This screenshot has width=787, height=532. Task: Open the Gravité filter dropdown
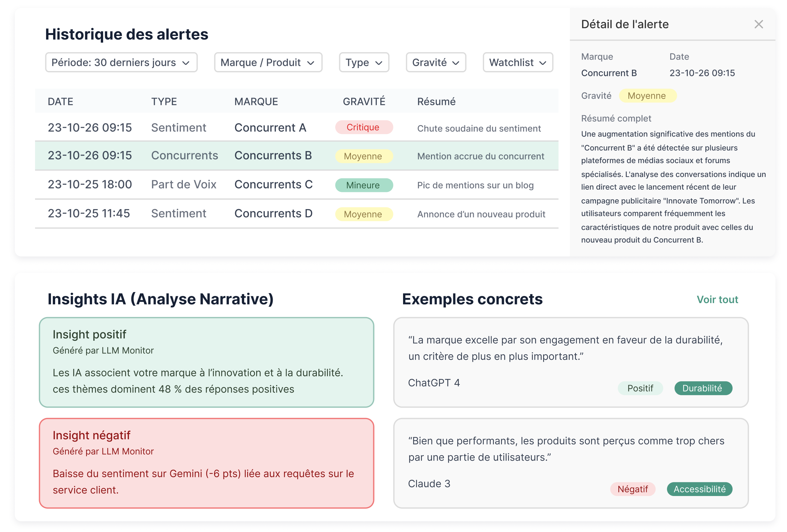(435, 62)
